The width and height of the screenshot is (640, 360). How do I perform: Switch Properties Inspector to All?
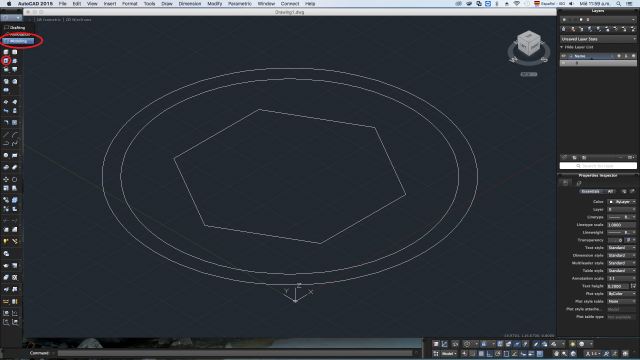point(611,191)
